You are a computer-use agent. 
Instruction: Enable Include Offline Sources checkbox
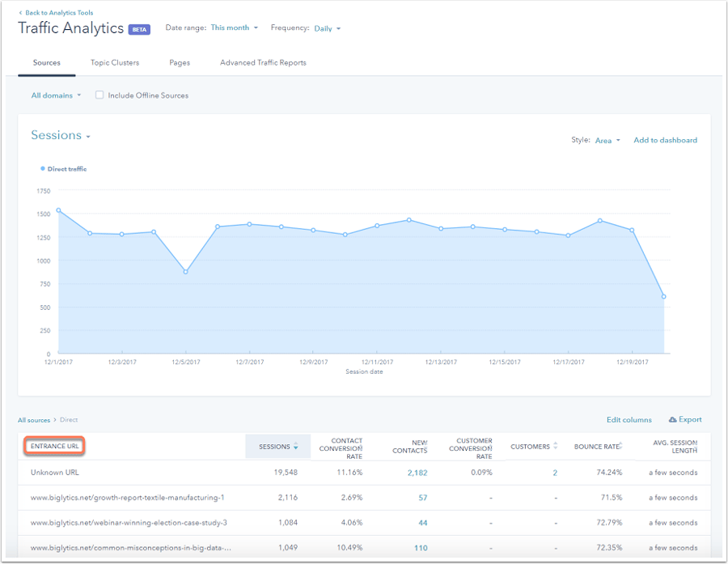tap(99, 95)
